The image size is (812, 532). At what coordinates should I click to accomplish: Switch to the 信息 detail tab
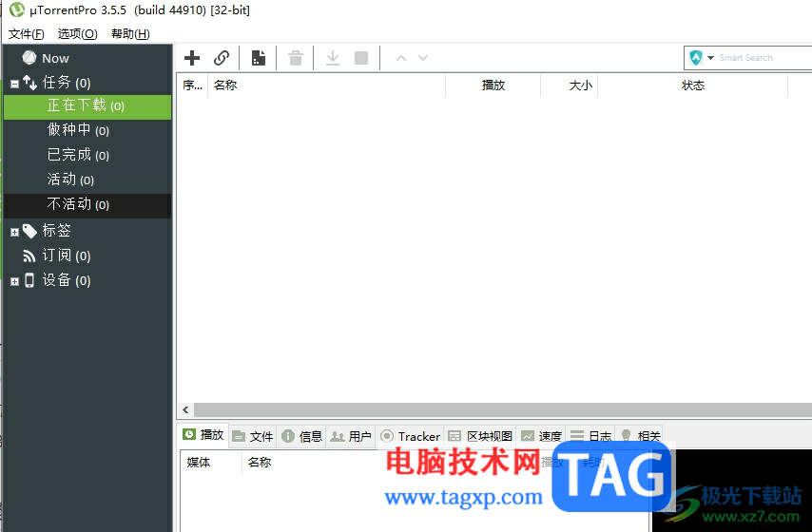[302, 437]
